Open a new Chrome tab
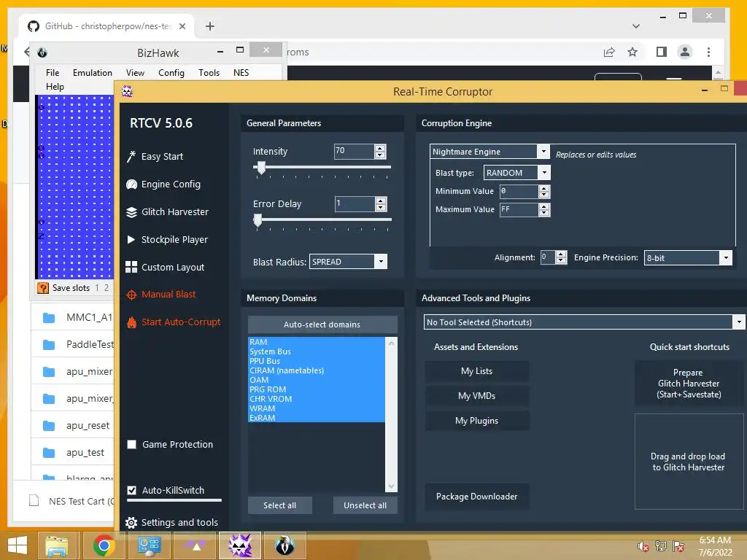The height and width of the screenshot is (560, 747). click(x=210, y=26)
